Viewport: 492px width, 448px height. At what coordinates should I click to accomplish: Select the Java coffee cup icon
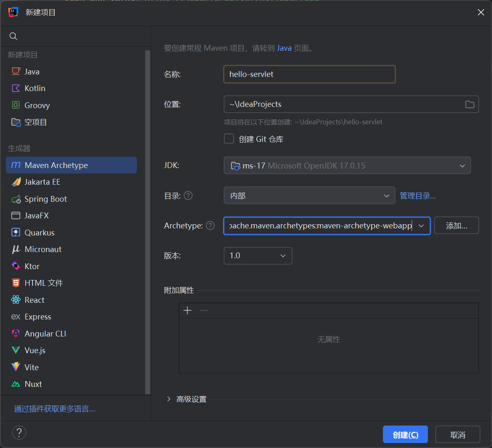tap(16, 72)
